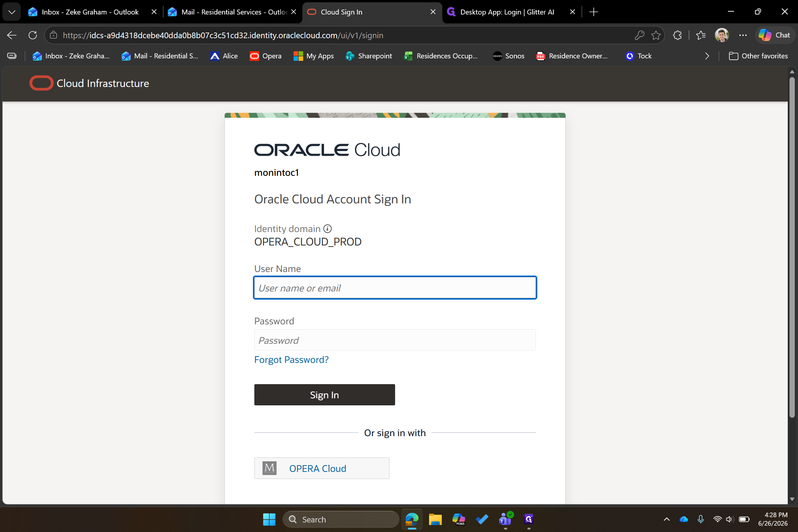Open the Other favorites folder
The height and width of the screenshot is (532, 798).
pos(758,56)
